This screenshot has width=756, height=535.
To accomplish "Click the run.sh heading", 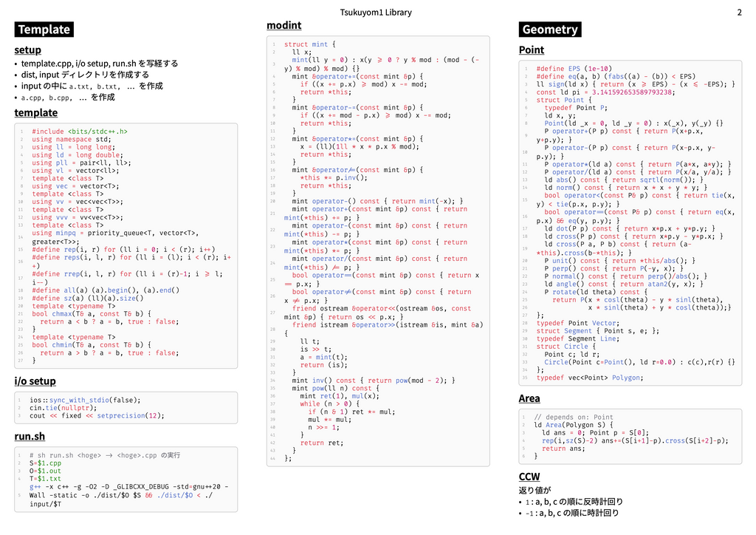I will [30, 437].
